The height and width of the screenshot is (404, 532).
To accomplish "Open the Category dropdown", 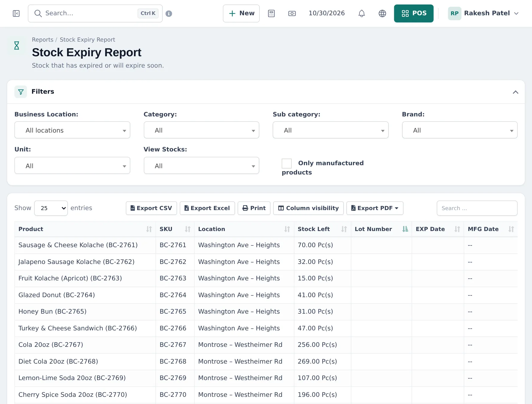I will [x=201, y=130].
